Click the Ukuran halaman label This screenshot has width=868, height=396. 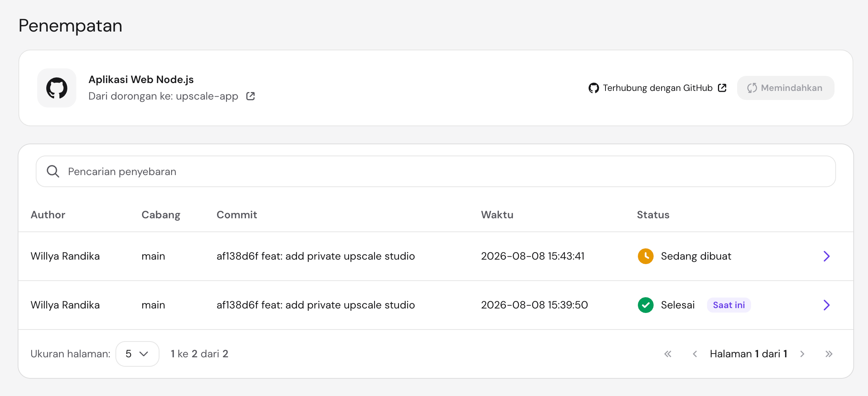[70, 354]
